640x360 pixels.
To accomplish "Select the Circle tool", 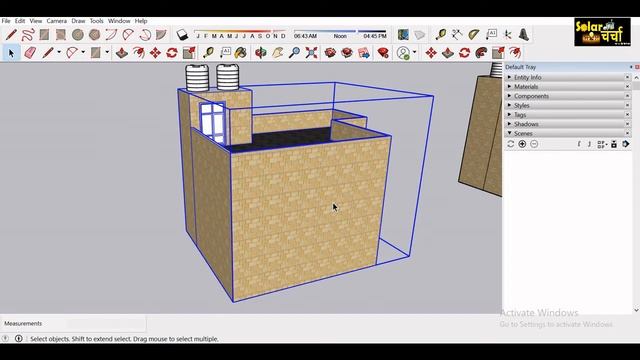I will coord(78,35).
